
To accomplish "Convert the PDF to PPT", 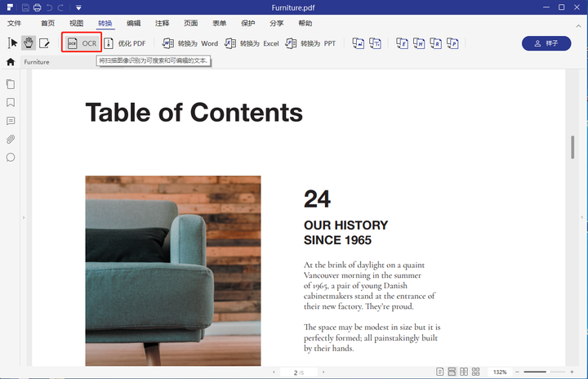I will [310, 43].
